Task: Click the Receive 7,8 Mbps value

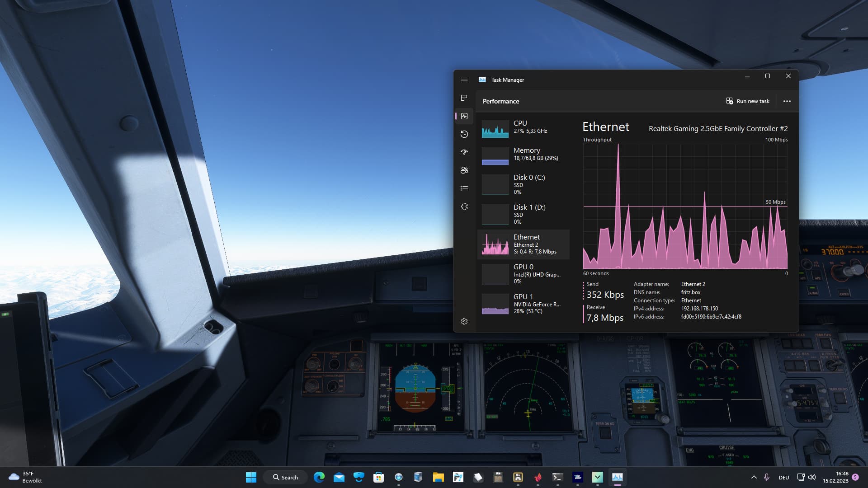Action: pyautogui.click(x=605, y=318)
